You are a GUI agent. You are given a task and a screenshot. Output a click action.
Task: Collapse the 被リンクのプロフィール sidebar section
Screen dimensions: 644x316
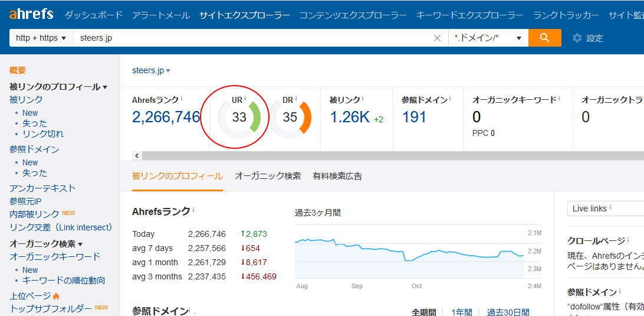(x=105, y=87)
